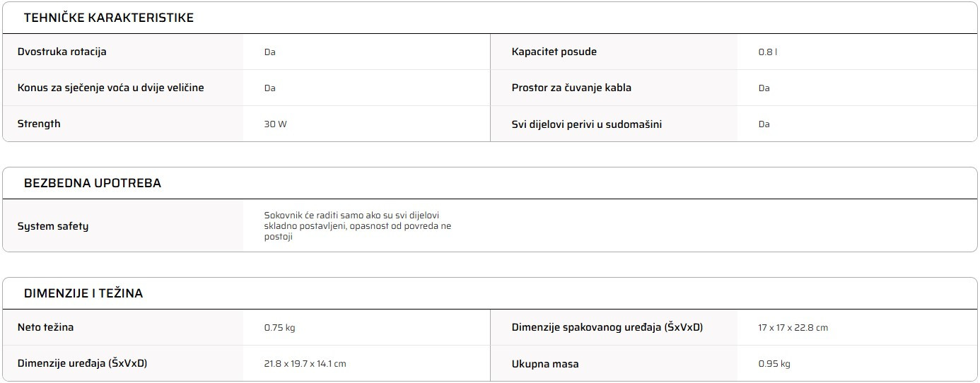
Task: Select the System safety label
Action: click(x=53, y=226)
